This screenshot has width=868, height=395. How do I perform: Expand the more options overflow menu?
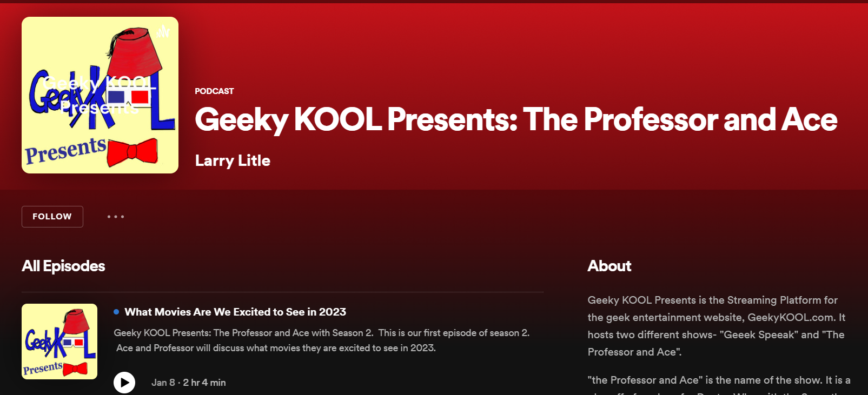[x=115, y=216]
